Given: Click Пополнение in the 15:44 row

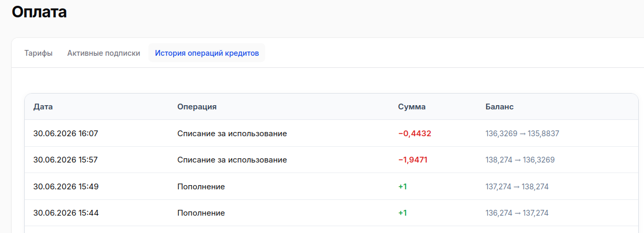Looking at the screenshot, I should click(x=201, y=213).
